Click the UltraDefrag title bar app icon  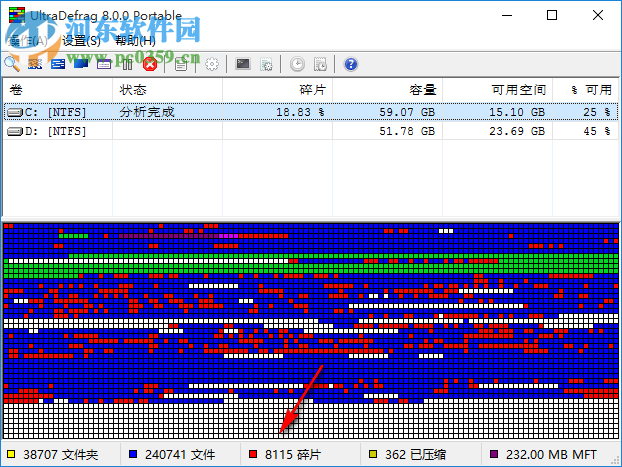(17, 15)
